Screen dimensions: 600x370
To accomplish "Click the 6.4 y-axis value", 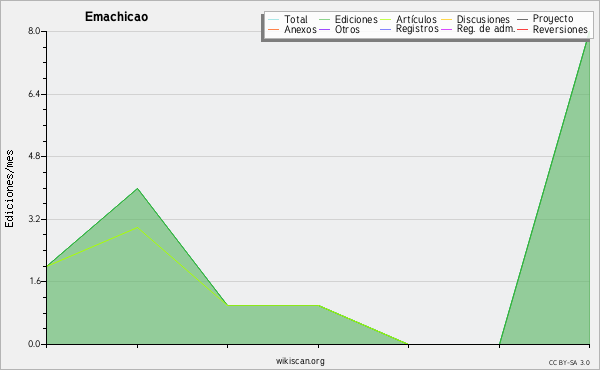I will [x=34, y=94].
